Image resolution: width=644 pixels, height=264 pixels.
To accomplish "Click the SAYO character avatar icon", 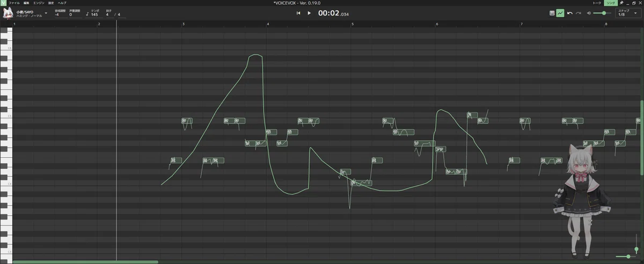I will click(8, 13).
